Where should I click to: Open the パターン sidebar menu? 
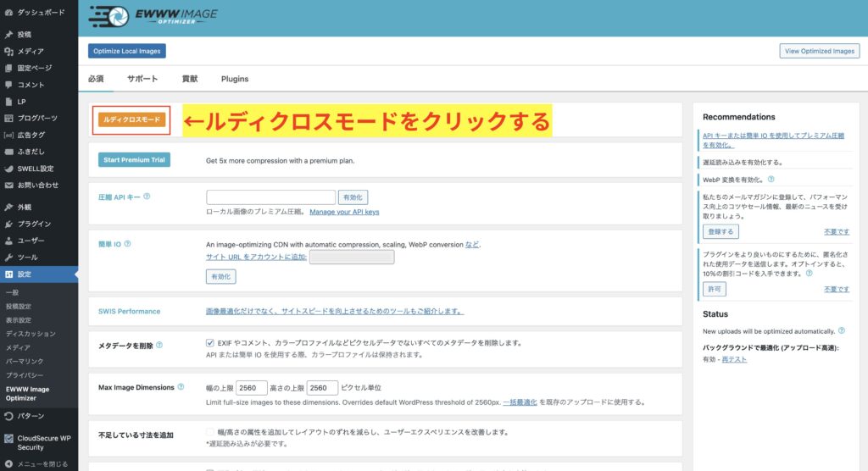[31, 416]
